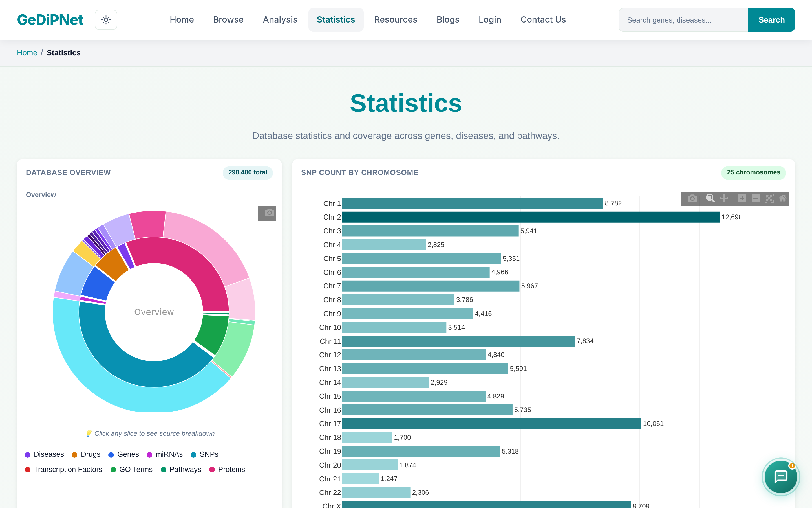
Task: Select the Statistics nav tab
Action: [336, 20]
